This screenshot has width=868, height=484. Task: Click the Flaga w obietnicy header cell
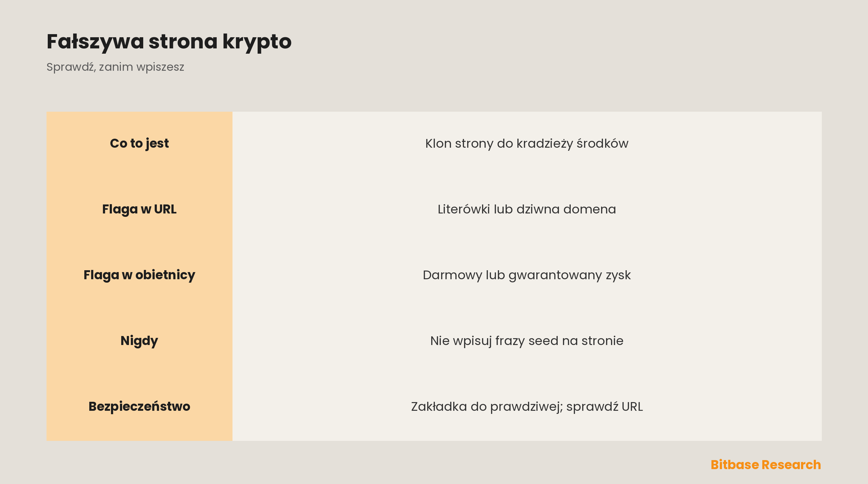click(139, 275)
